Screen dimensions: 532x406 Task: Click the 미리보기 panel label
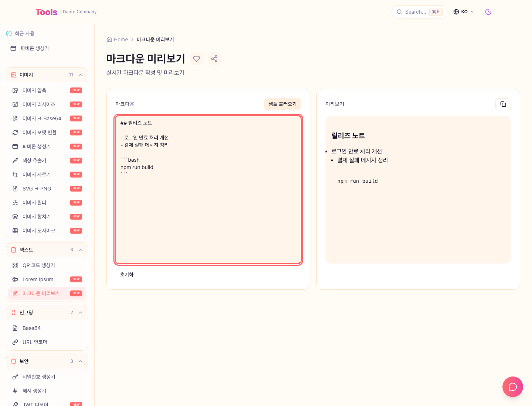335,104
